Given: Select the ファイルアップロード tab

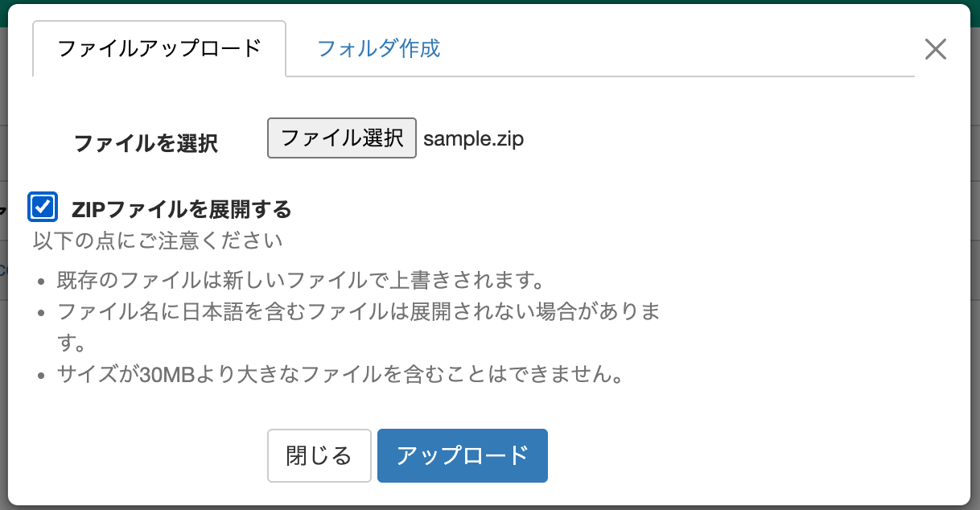Looking at the screenshot, I should (159, 48).
